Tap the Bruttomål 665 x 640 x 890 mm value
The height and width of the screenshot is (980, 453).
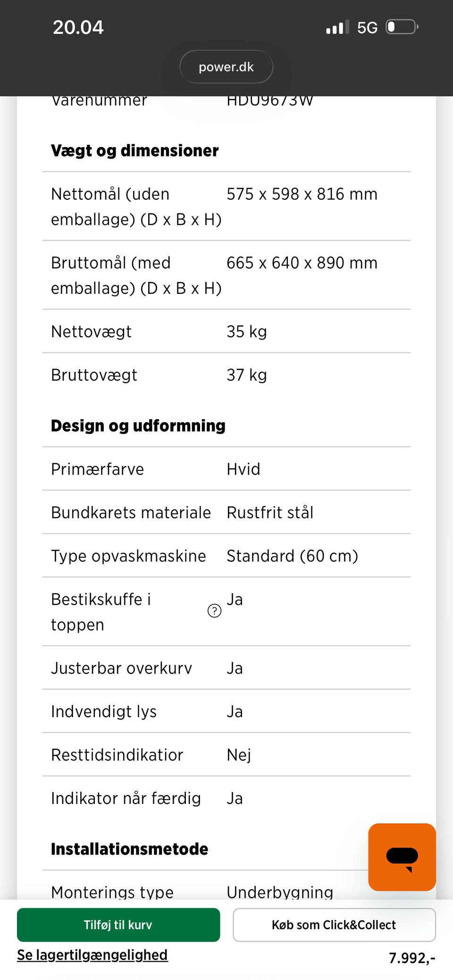click(x=302, y=263)
